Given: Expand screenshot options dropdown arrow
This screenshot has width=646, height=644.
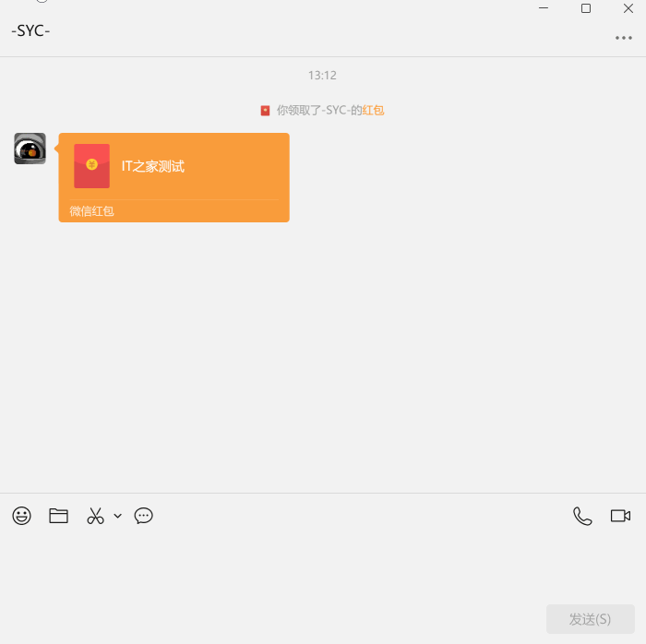Looking at the screenshot, I should point(118,516).
